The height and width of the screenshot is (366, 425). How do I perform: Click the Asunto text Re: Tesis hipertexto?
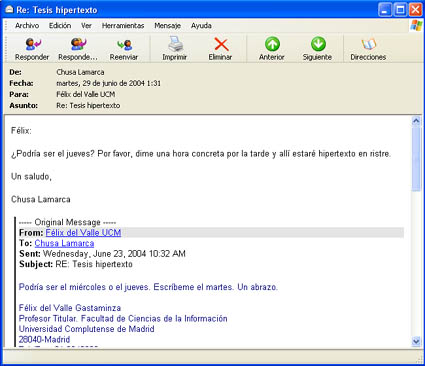(88, 105)
